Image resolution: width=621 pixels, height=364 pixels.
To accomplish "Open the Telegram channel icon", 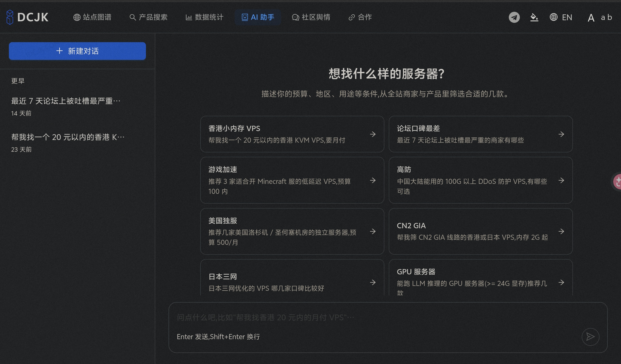I will tap(514, 17).
